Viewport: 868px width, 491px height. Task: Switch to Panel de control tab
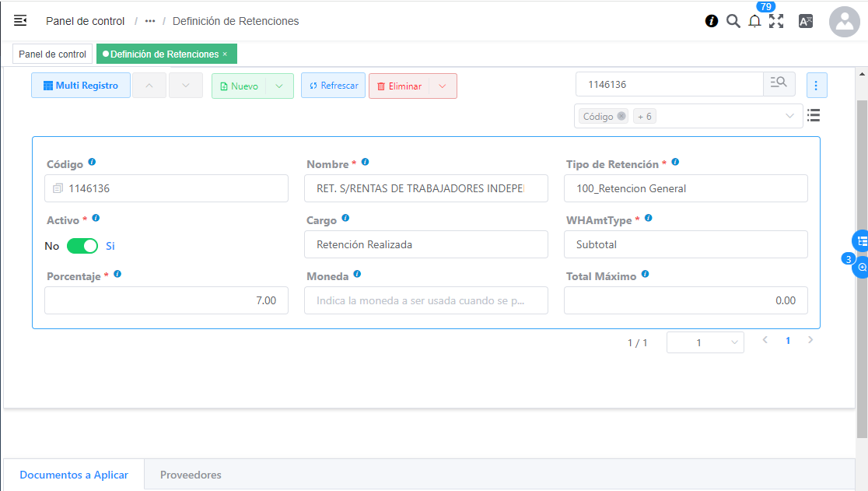click(53, 54)
